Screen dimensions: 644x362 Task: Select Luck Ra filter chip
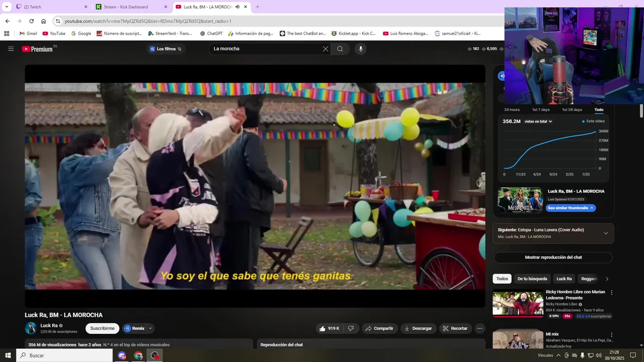(564, 279)
